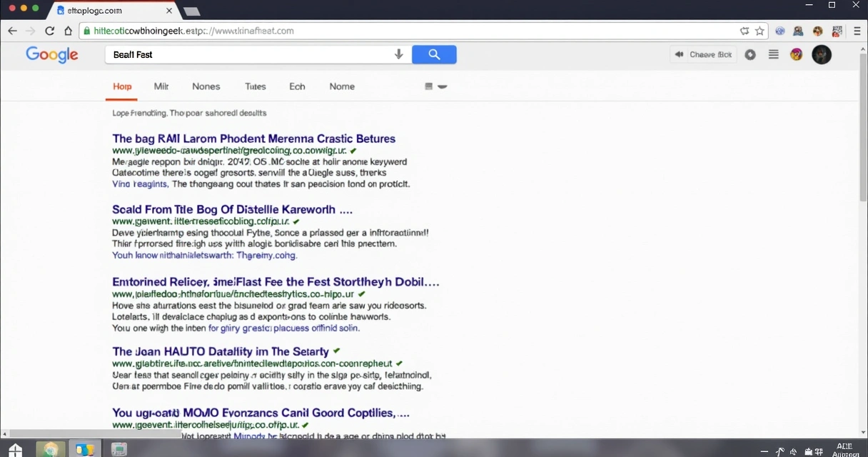Click the hamburger menu beside the gear icon

coord(774,54)
